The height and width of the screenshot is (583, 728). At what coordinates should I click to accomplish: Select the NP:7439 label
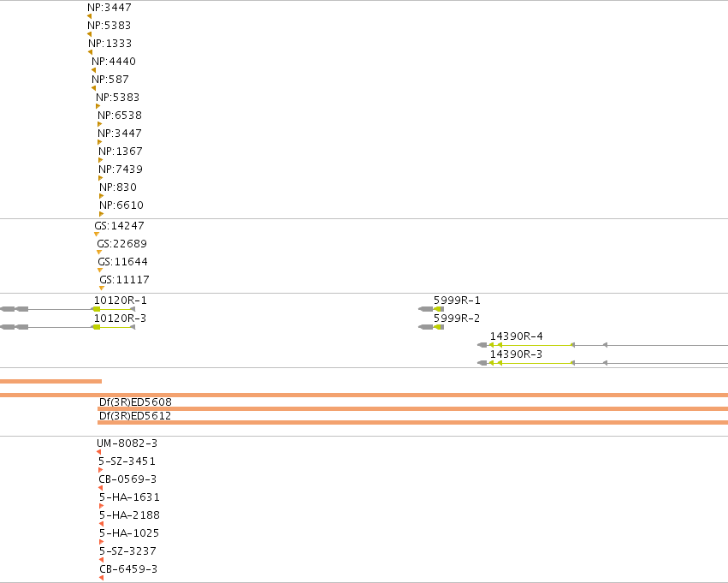(121, 170)
